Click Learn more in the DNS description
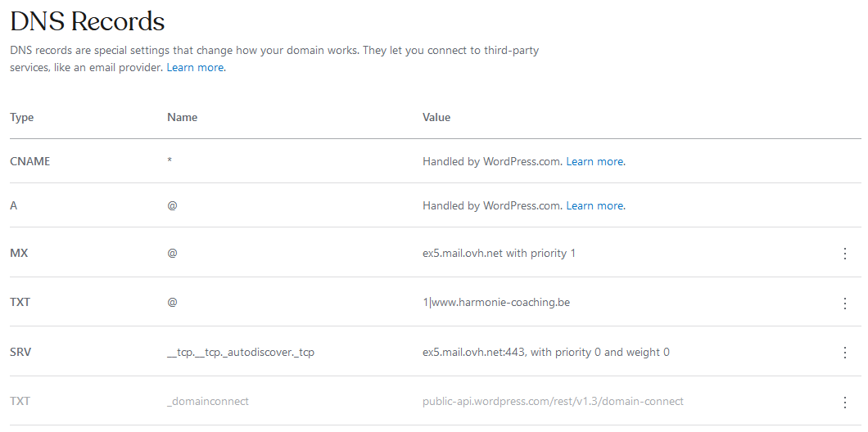Viewport: 868px width, 432px height. click(196, 68)
